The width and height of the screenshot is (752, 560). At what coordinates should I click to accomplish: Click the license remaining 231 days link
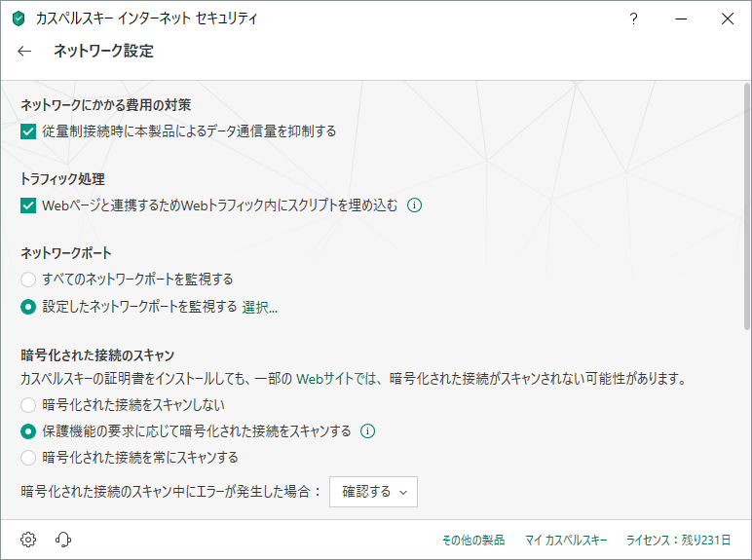[678, 540]
